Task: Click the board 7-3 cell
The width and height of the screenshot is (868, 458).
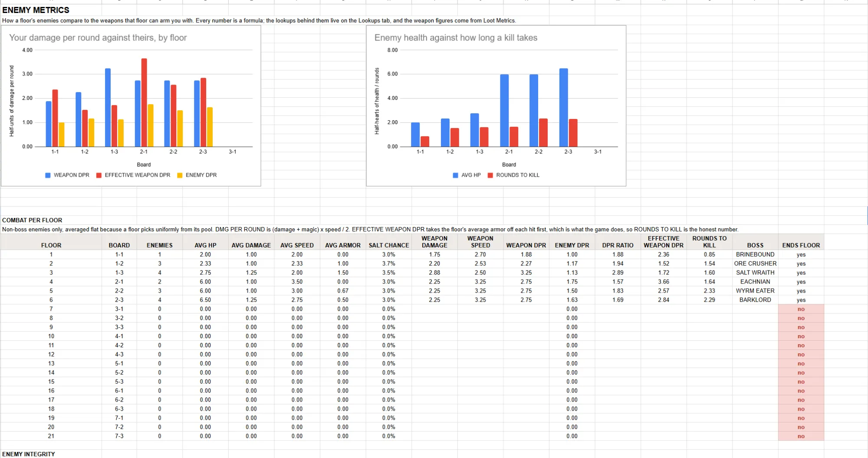Action: coord(119,436)
